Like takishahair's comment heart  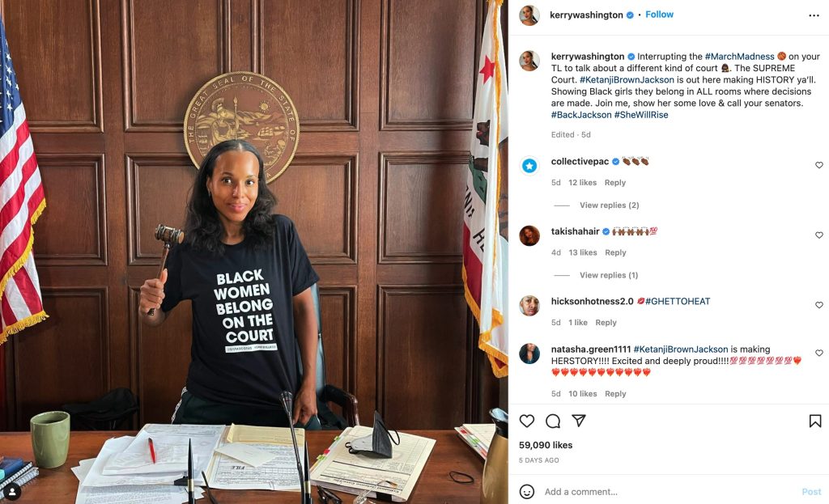(819, 235)
